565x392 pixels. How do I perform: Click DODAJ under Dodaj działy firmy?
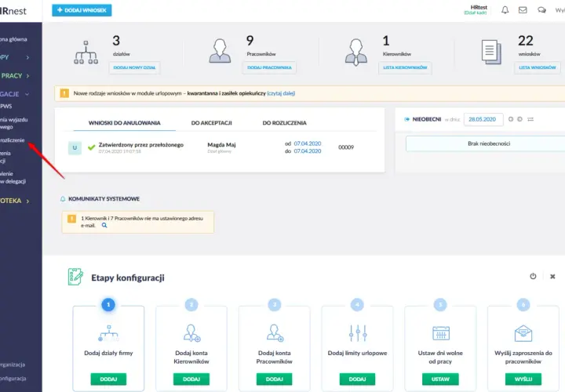pyautogui.click(x=108, y=379)
